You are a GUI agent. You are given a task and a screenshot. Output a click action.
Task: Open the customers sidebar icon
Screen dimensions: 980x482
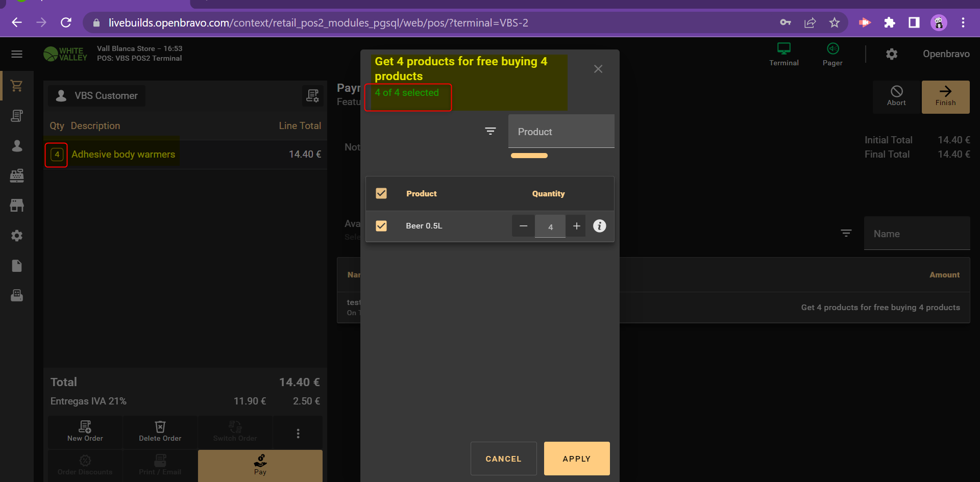pyautogui.click(x=17, y=146)
